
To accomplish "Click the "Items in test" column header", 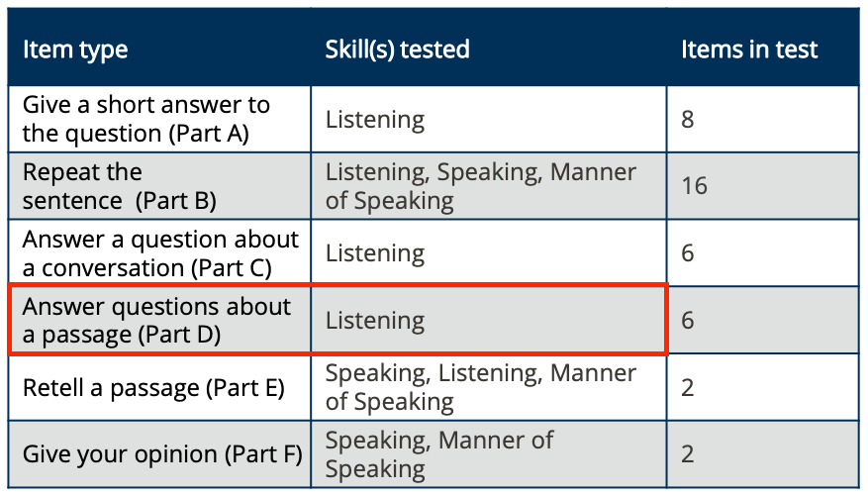I will pyautogui.click(x=749, y=50).
